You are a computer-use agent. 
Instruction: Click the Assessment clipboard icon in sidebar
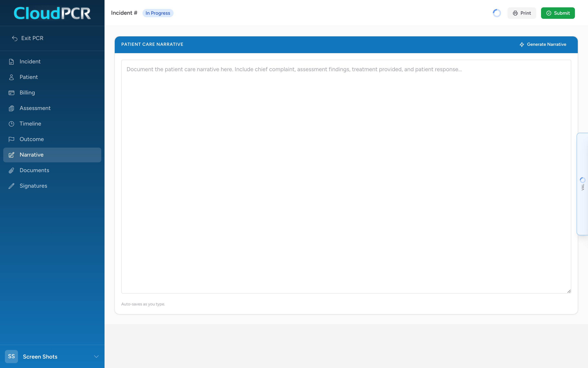point(11,108)
